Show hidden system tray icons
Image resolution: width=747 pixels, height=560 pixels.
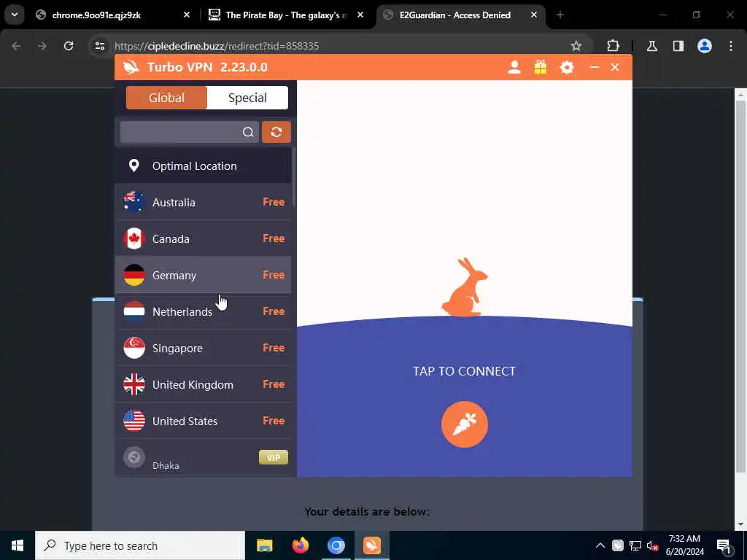600,545
